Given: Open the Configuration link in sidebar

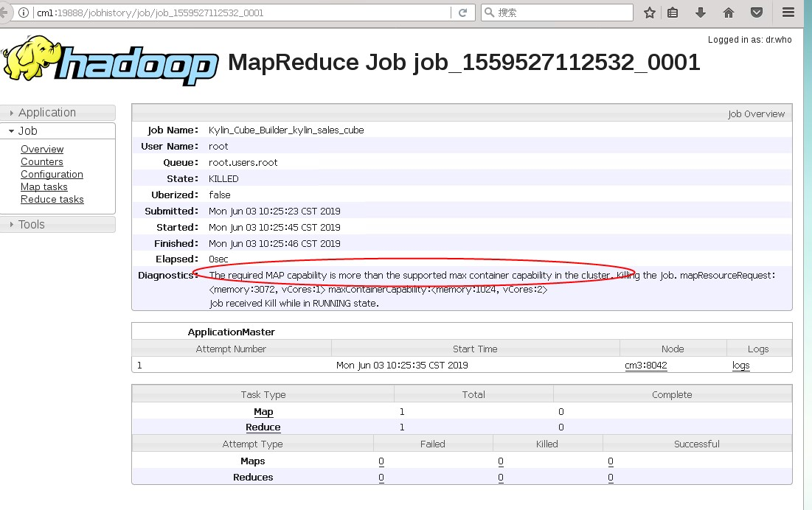Looking at the screenshot, I should click(52, 175).
